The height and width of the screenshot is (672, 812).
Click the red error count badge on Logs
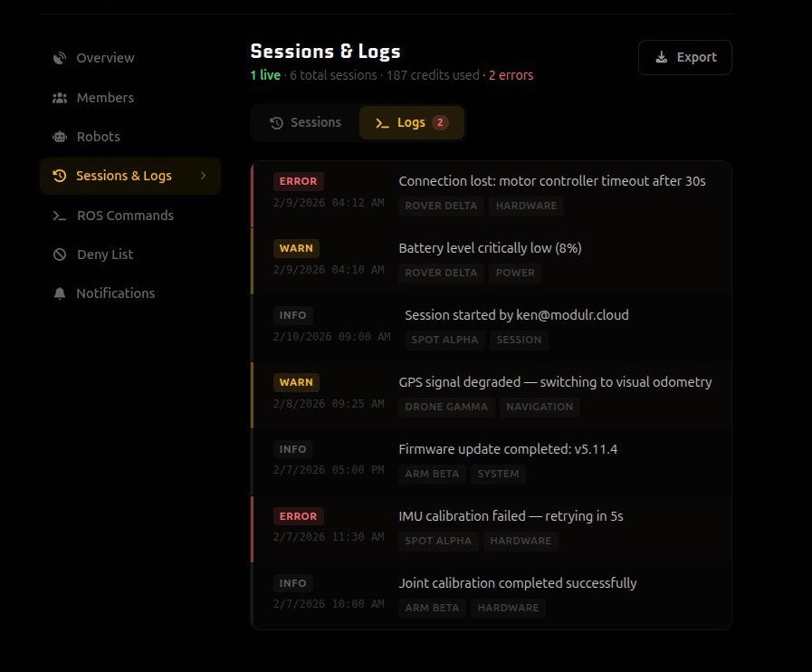coord(440,122)
